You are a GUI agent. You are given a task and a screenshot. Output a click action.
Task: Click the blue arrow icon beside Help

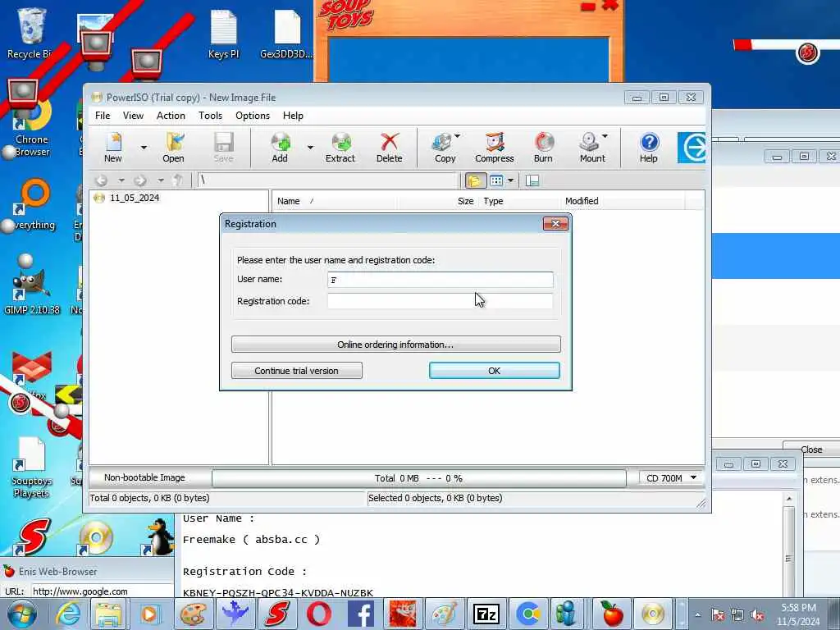(x=692, y=148)
